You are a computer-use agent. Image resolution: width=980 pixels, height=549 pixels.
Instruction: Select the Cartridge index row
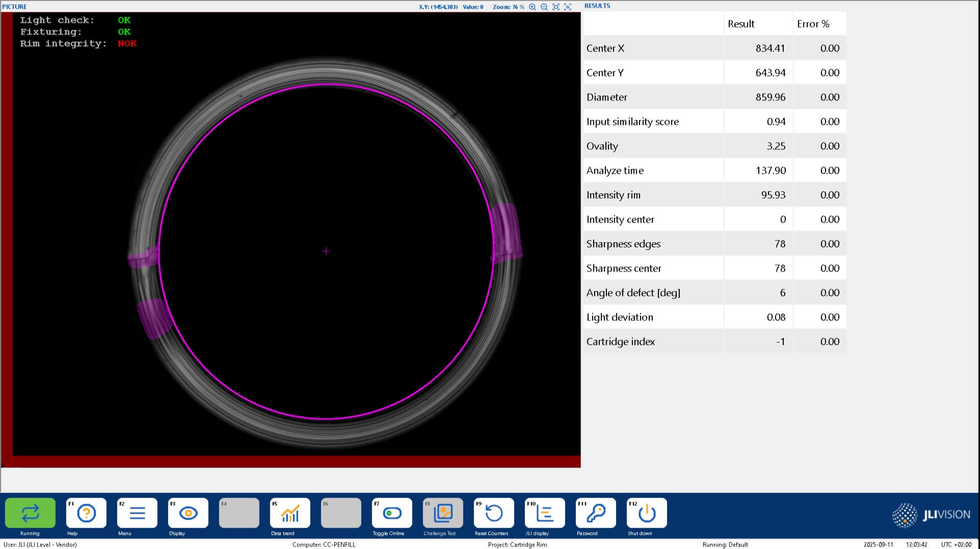click(714, 342)
